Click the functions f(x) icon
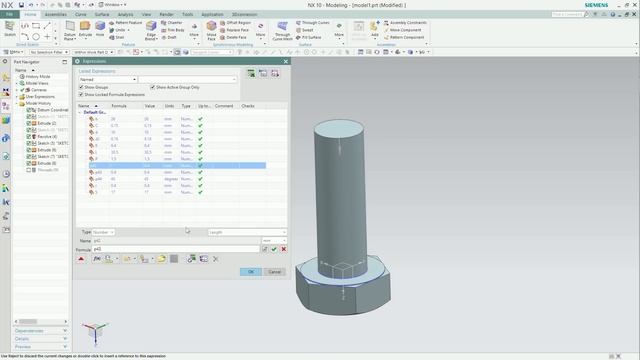The width and height of the screenshot is (640, 360). (97, 259)
